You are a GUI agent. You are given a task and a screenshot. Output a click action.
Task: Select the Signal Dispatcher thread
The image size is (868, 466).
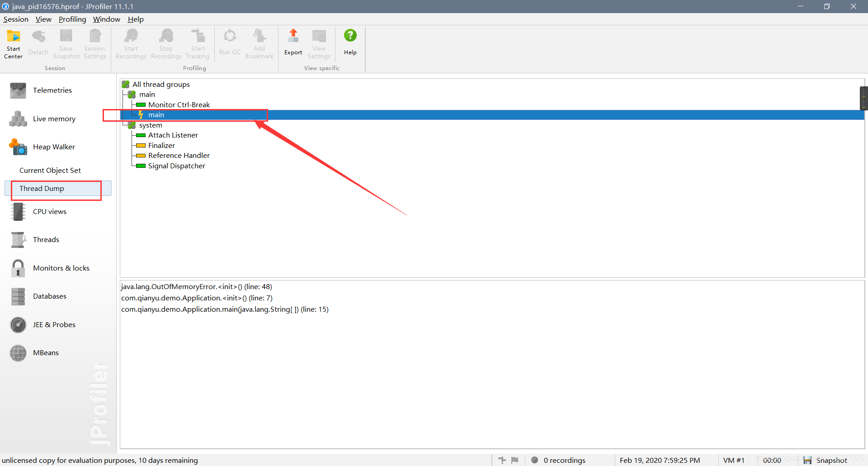[x=177, y=166]
